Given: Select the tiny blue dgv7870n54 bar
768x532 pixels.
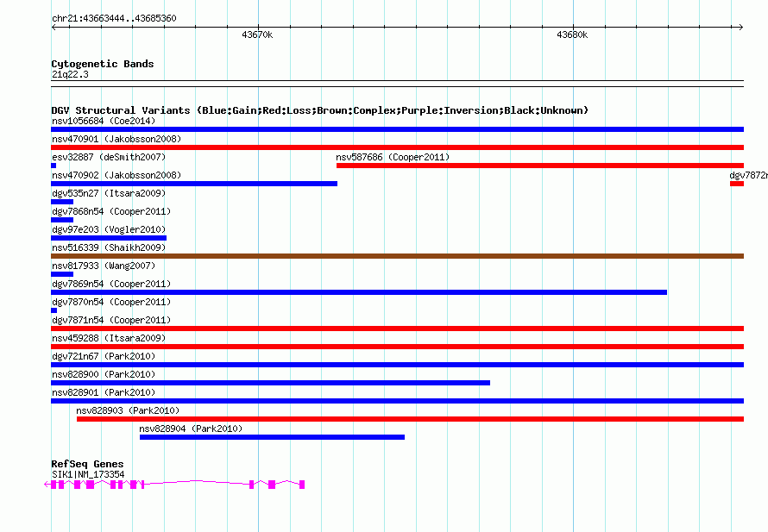Looking at the screenshot, I should [54, 310].
